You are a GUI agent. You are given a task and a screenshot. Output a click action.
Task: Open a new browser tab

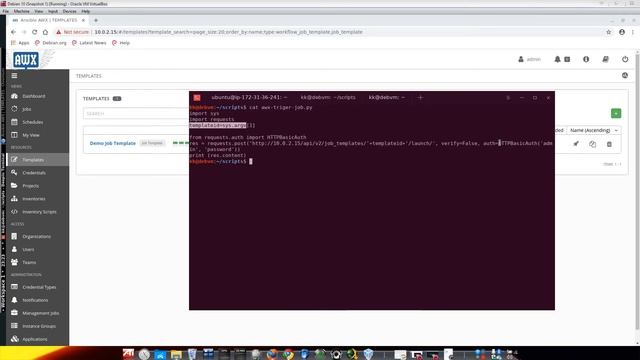pos(96,20)
